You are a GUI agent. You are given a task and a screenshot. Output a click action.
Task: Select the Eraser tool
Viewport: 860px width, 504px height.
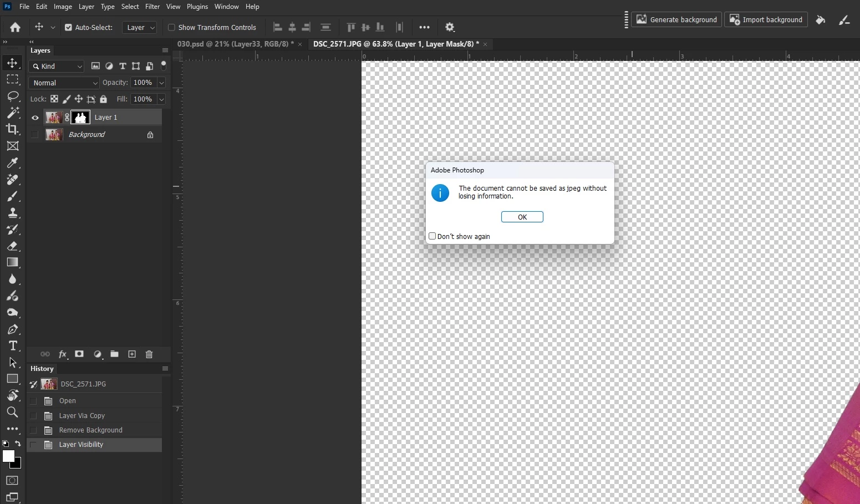(x=12, y=246)
